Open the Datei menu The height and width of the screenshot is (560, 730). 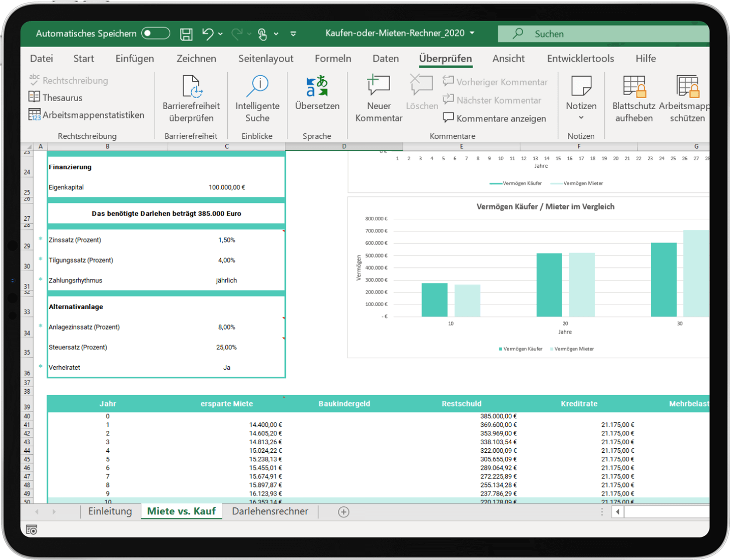(42, 59)
